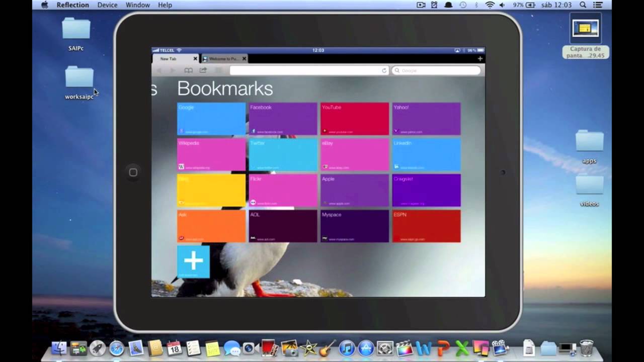Open Messages from the dock
This screenshot has height=362, width=644.
coord(231,348)
